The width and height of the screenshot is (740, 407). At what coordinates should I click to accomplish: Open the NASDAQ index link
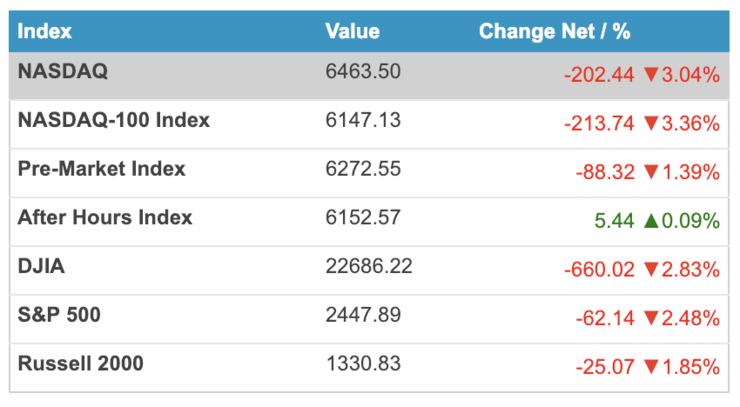tap(63, 71)
